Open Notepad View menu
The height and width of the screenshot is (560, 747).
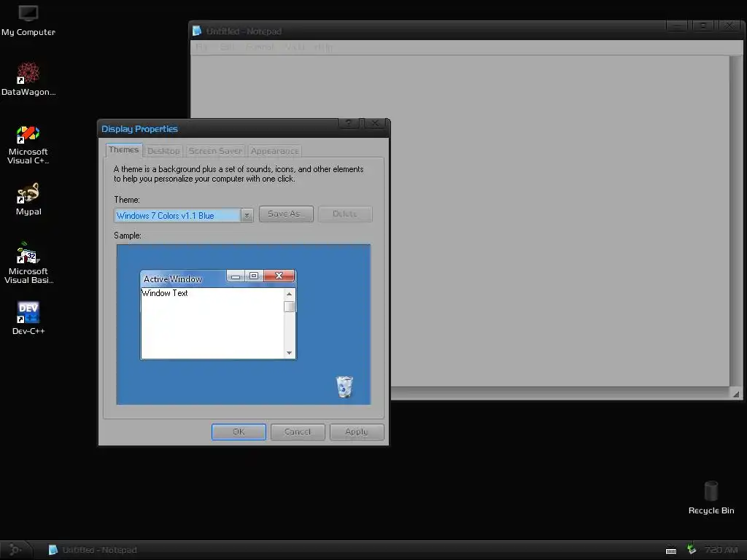[x=295, y=47]
